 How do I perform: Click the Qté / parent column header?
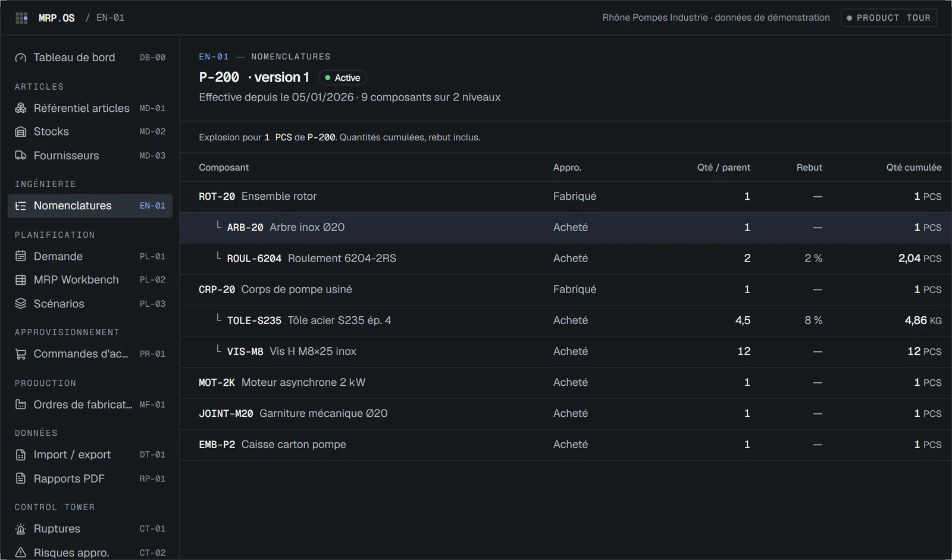pos(724,168)
